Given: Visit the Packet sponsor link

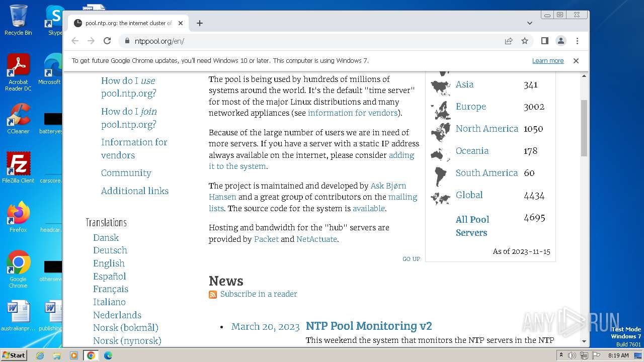Looking at the screenshot, I should click(266, 239).
